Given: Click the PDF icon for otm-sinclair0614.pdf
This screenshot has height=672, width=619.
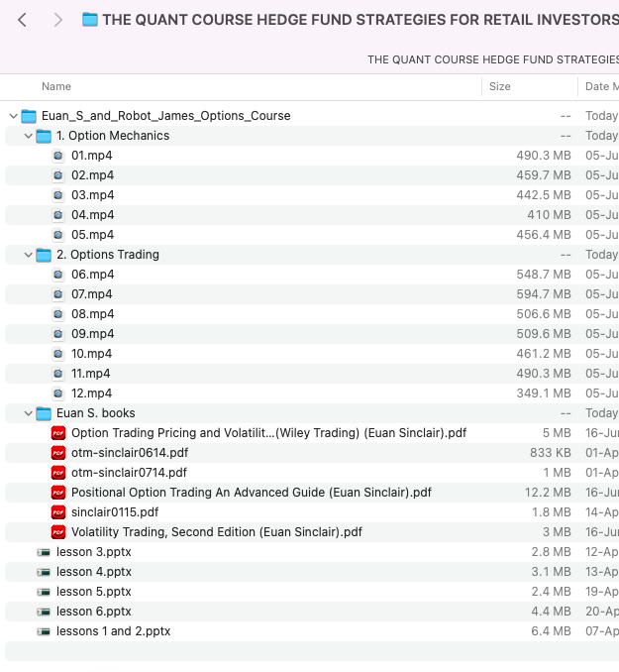Looking at the screenshot, I should (x=58, y=453).
